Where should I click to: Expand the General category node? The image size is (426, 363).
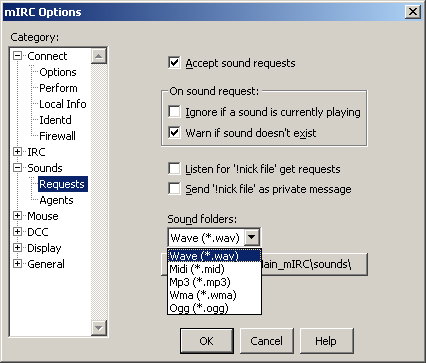click(x=17, y=264)
